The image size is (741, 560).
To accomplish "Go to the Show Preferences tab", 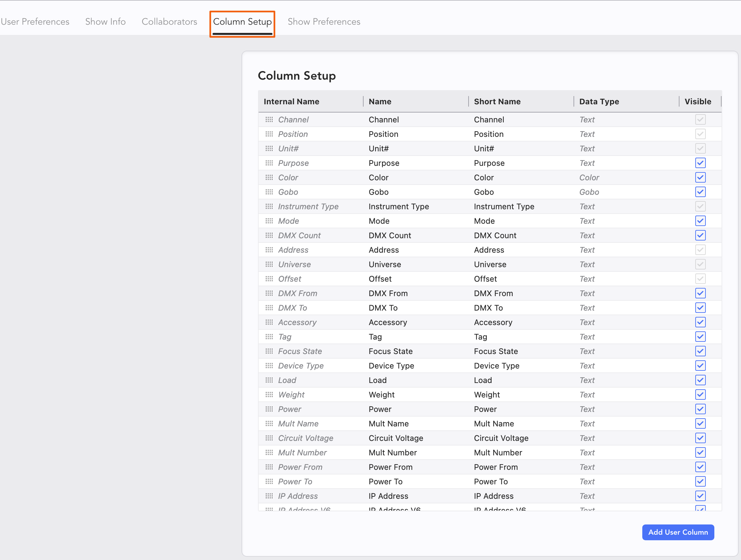I will (x=323, y=22).
